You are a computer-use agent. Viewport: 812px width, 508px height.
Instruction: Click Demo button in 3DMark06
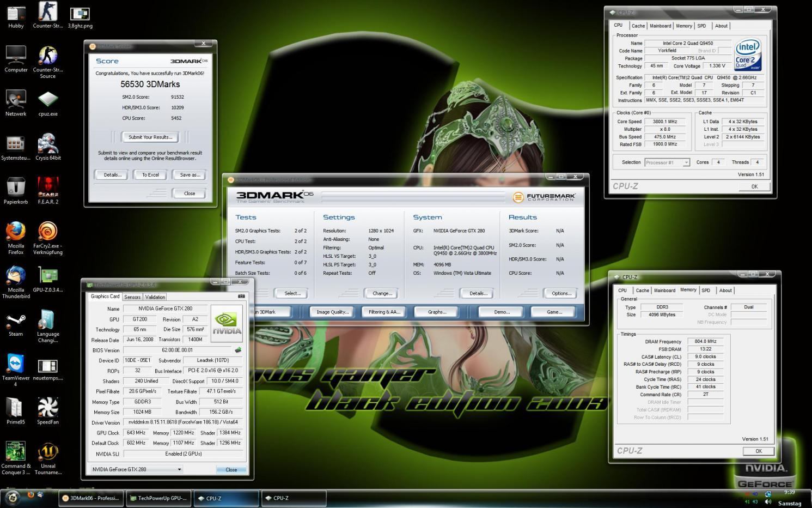click(502, 312)
